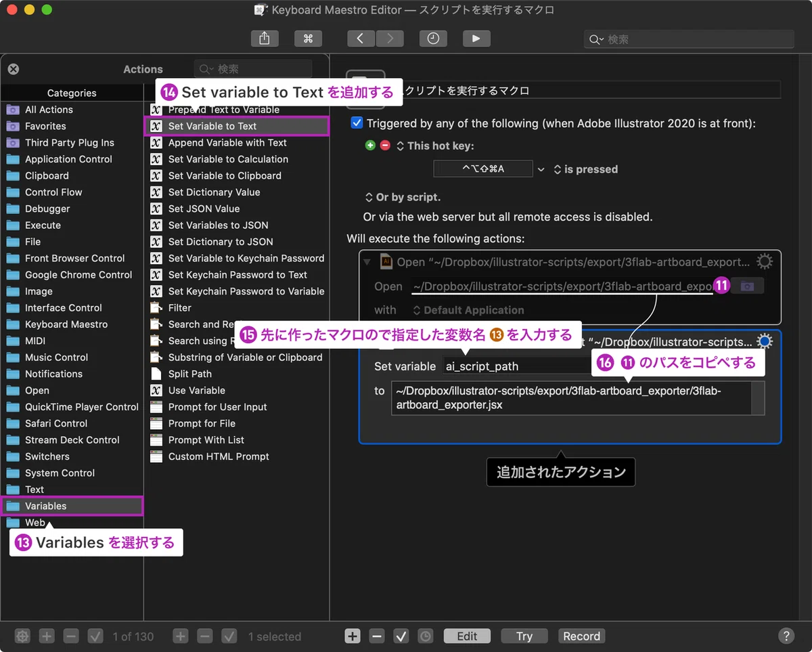Click Set JSON Value action
The width and height of the screenshot is (812, 652).
236,209
